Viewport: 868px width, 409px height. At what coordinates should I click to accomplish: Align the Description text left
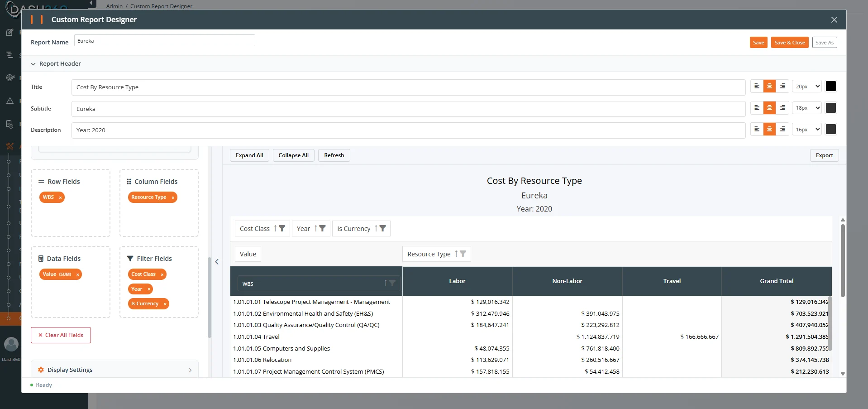coord(757,129)
